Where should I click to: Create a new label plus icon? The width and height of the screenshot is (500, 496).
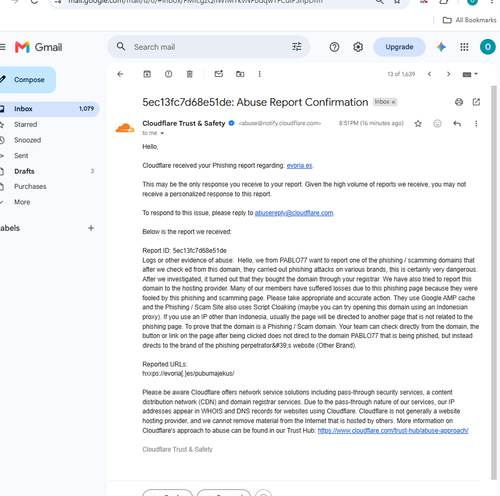tap(91, 228)
